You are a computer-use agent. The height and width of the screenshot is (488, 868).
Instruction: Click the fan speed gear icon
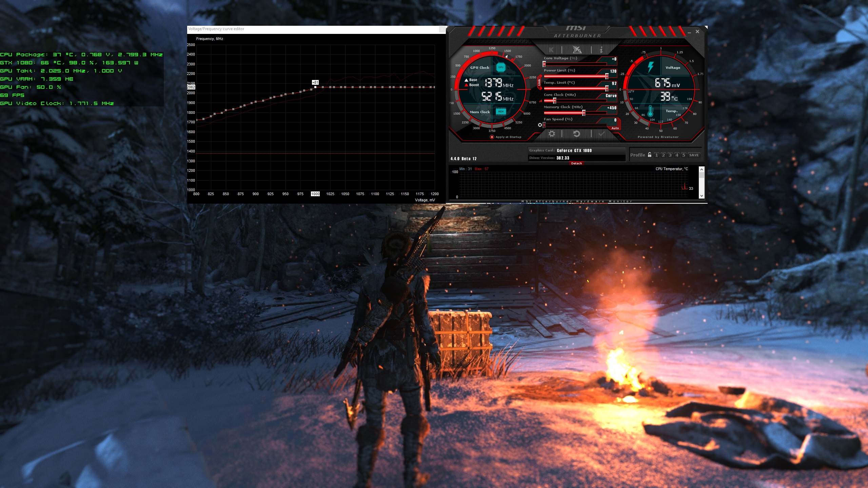tap(540, 125)
